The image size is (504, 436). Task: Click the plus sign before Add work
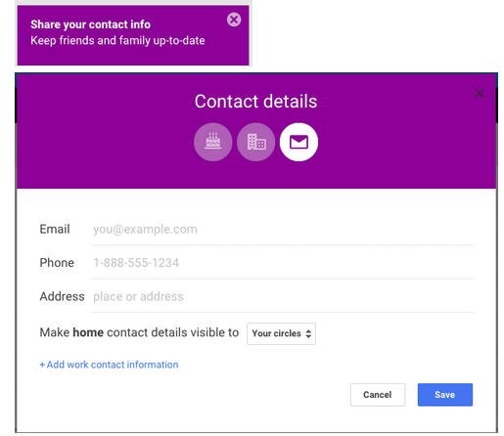[42, 365]
